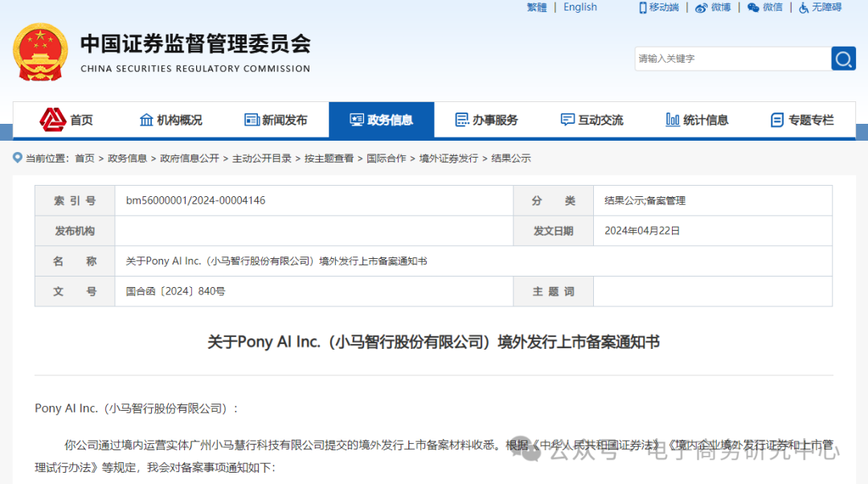Switch site language to English
Screen dimensions: 868x484
click(x=579, y=7)
